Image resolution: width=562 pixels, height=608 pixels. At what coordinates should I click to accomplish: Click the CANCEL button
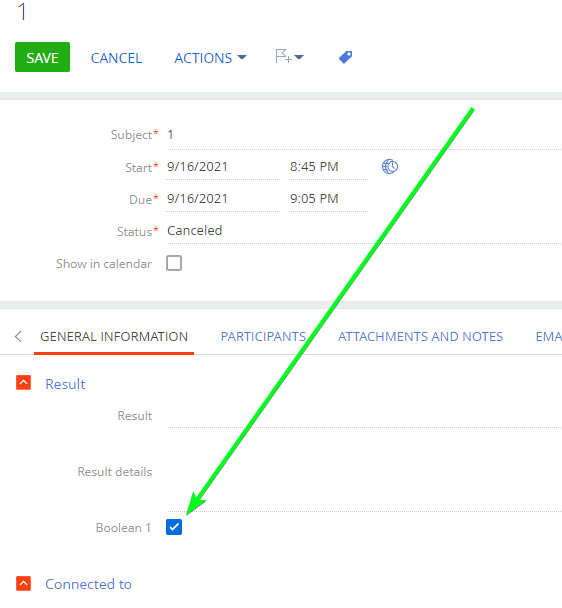(x=116, y=58)
